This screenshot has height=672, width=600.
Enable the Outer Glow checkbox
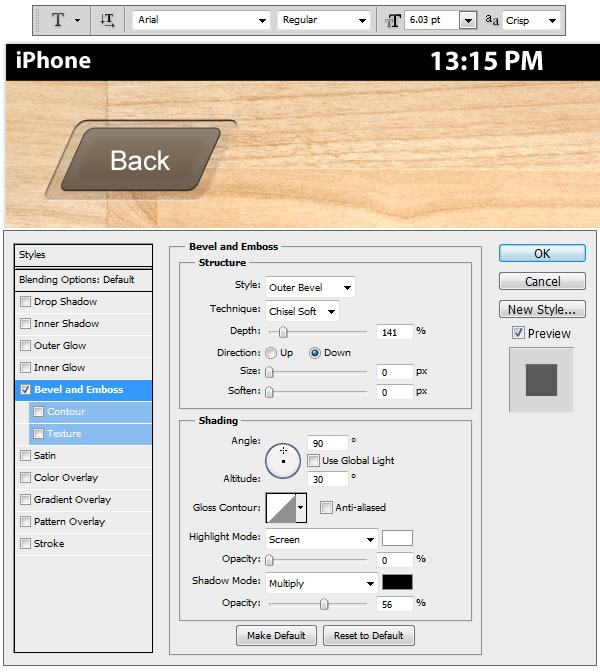click(x=26, y=345)
